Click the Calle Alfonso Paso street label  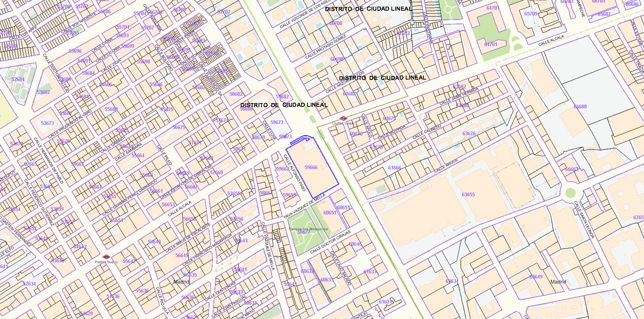(295, 173)
